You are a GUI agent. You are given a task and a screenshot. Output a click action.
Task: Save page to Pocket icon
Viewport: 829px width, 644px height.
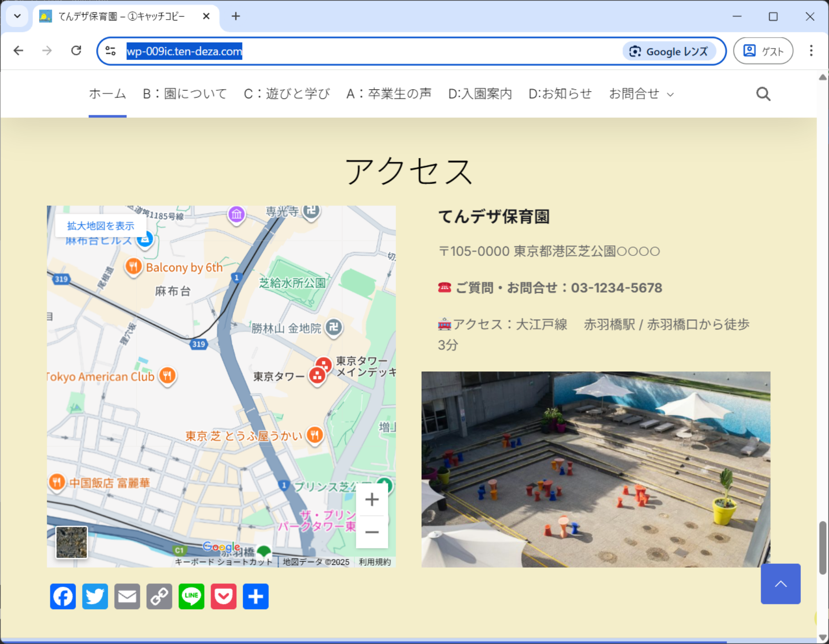pos(223,596)
